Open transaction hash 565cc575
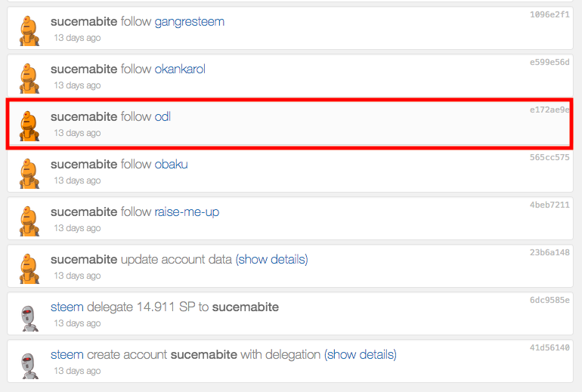The height and width of the screenshot is (392, 582). click(549, 157)
